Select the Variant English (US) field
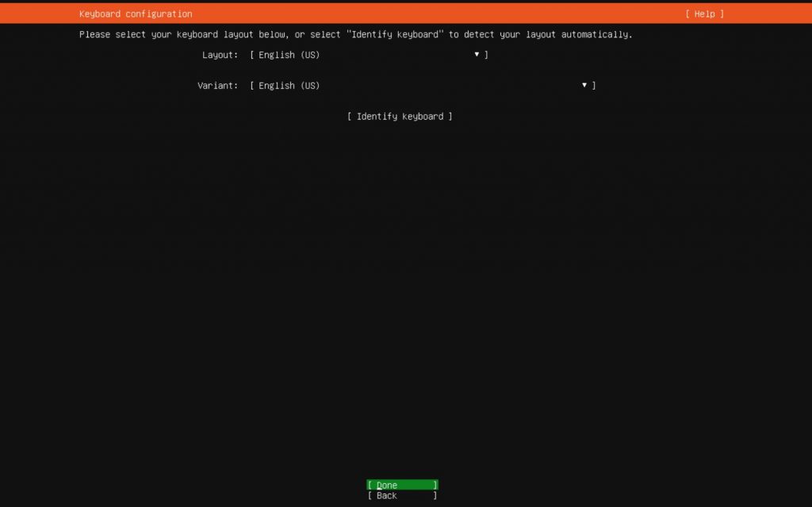The width and height of the screenshot is (812, 507). pyautogui.click(x=289, y=86)
